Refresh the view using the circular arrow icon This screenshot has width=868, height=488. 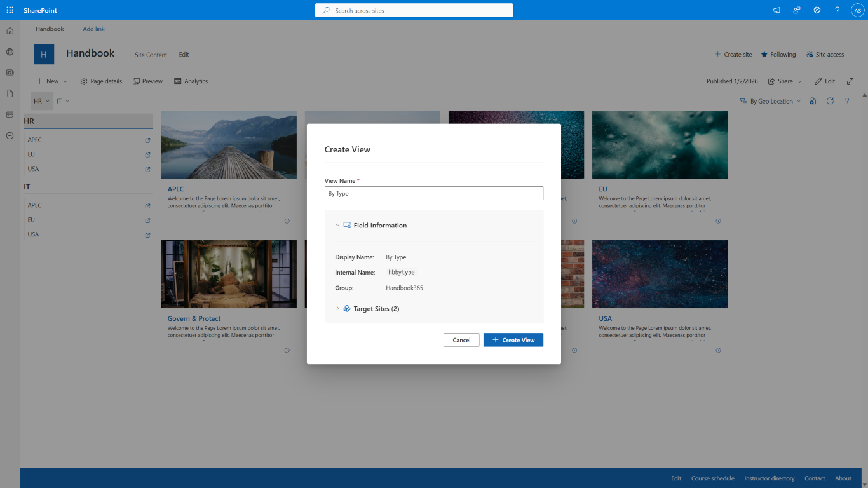pos(830,100)
